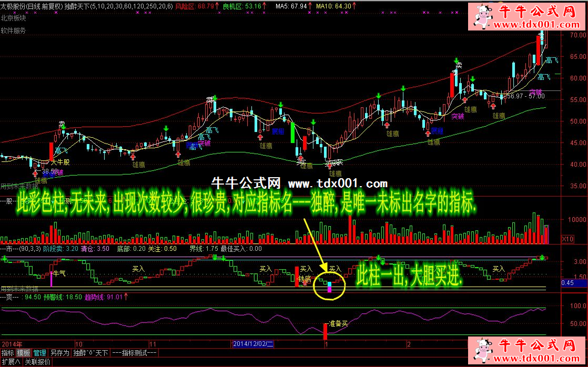Click the 北京板块 sector label

tap(13, 17)
